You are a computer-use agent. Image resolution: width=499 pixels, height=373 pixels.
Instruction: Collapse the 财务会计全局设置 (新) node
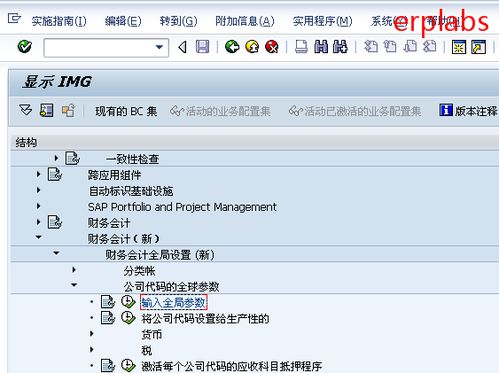[56, 253]
